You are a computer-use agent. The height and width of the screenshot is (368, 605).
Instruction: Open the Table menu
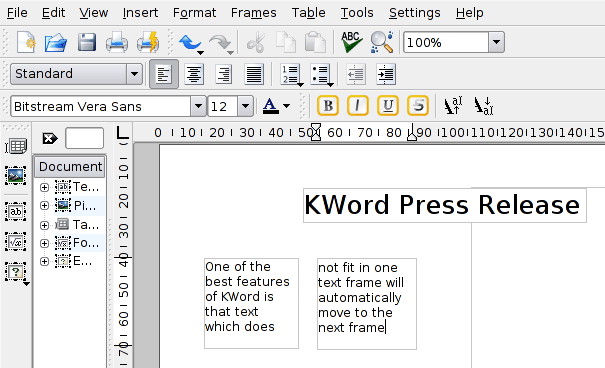click(x=308, y=13)
